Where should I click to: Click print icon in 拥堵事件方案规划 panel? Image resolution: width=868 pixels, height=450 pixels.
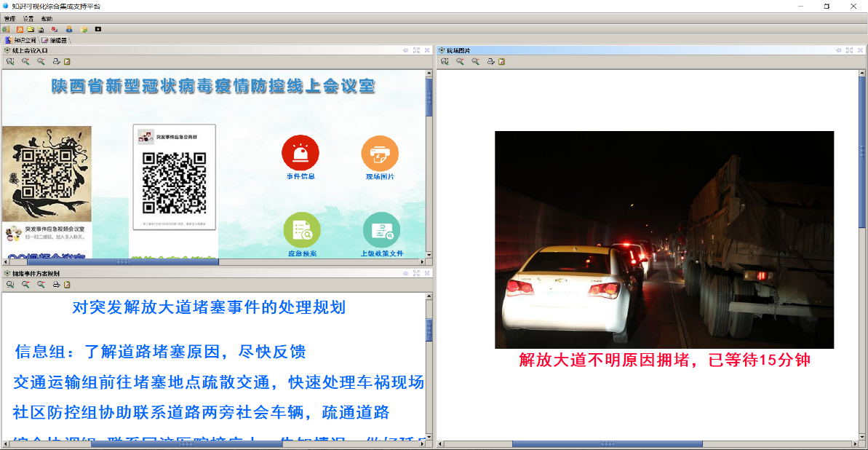click(57, 285)
